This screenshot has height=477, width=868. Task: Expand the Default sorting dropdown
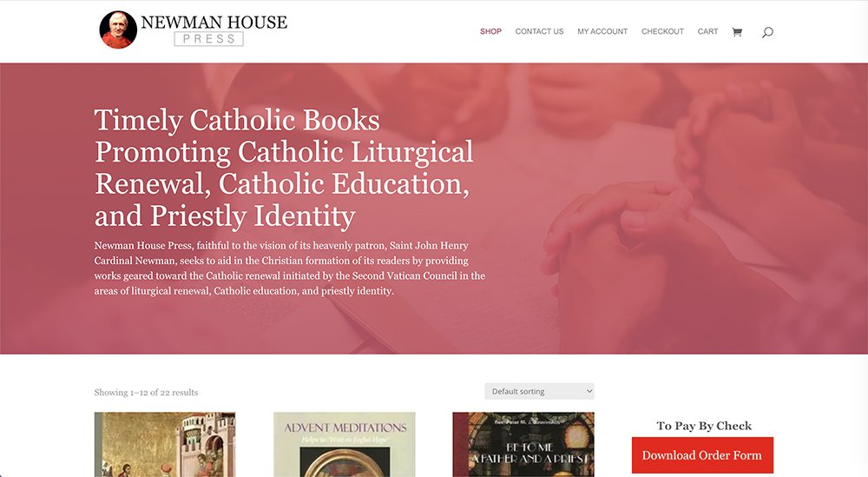[539, 391]
